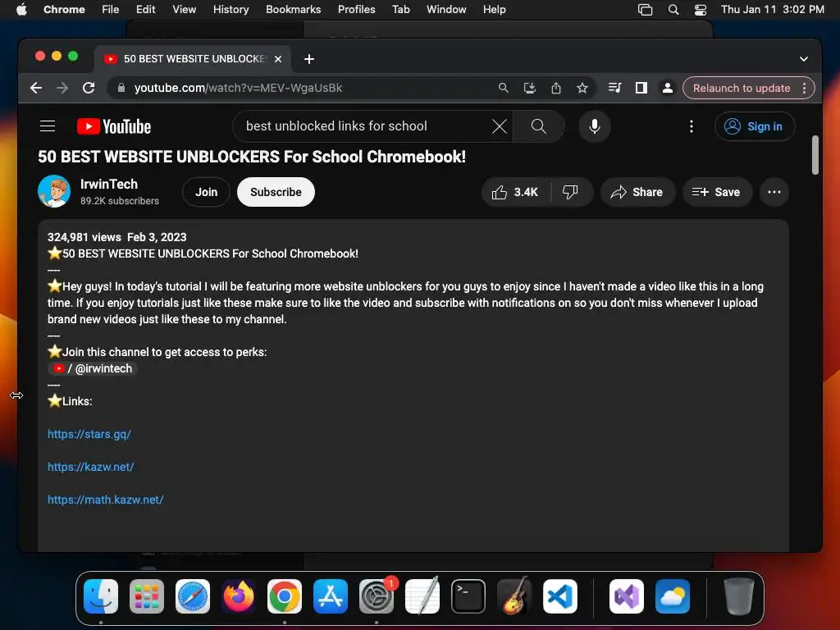
Task: Open GarageBand from the Dock
Action: pyautogui.click(x=514, y=596)
